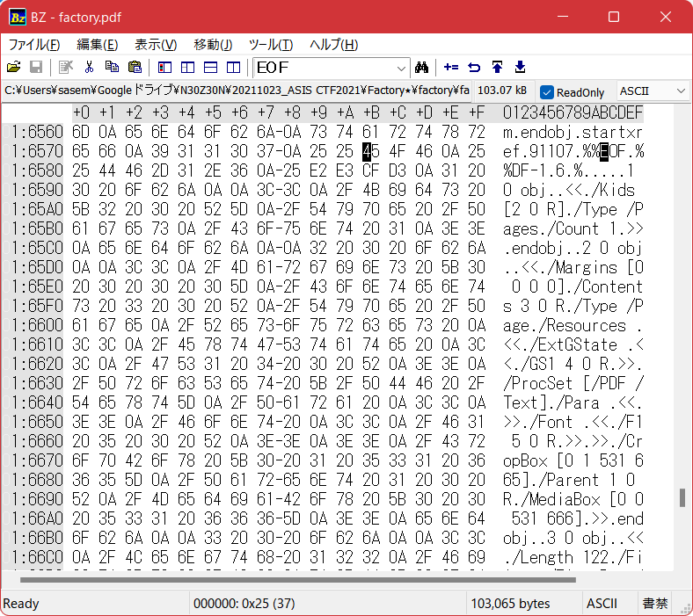Click the 6D byte at address 1:6560
The image size is (693, 616).
pyautogui.click(x=80, y=132)
